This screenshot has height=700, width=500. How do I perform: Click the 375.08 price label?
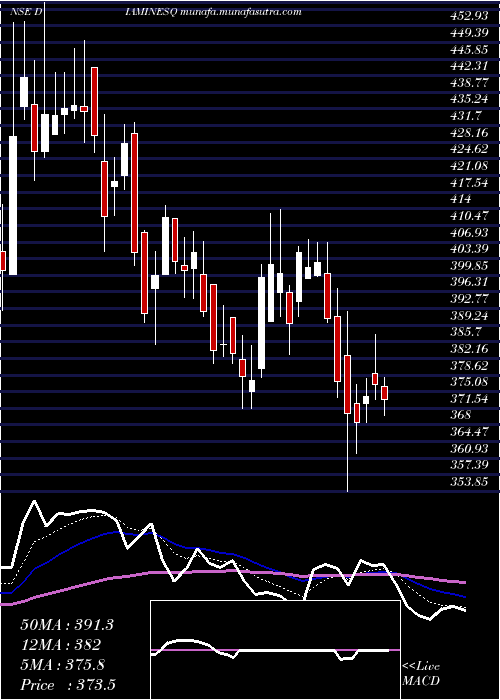[469, 383]
